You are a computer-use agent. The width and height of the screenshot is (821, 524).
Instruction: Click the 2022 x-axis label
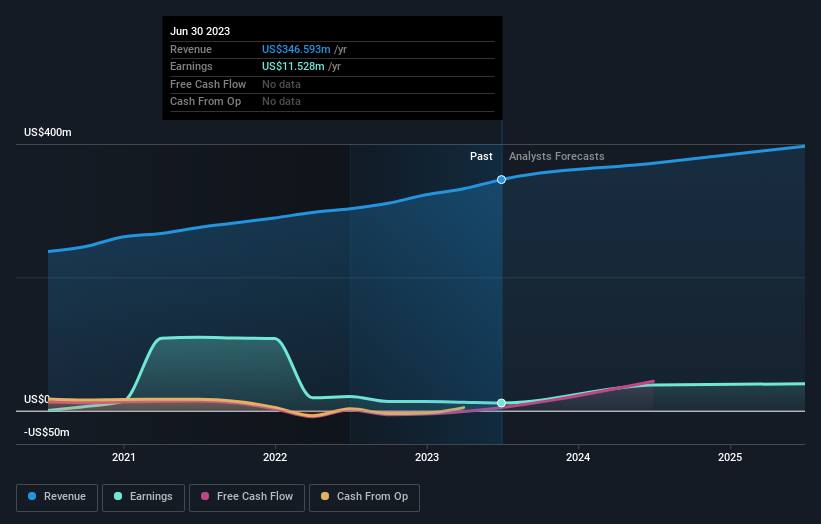pos(275,458)
